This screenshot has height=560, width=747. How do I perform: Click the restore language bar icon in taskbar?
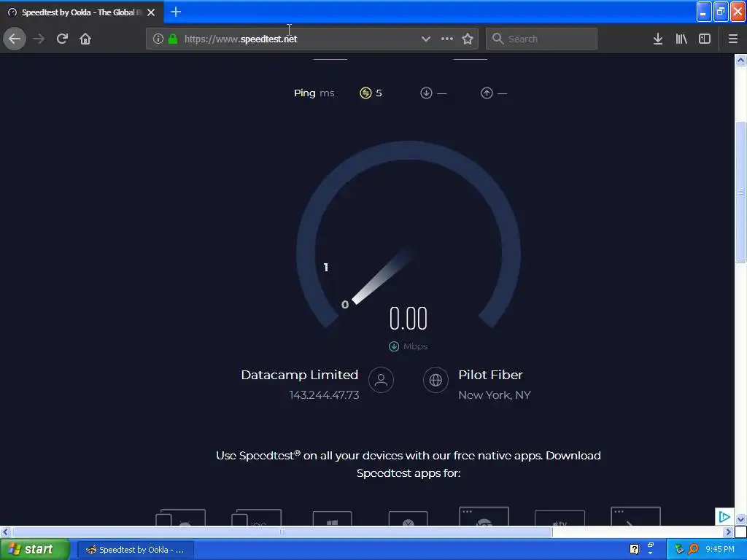[651, 545]
